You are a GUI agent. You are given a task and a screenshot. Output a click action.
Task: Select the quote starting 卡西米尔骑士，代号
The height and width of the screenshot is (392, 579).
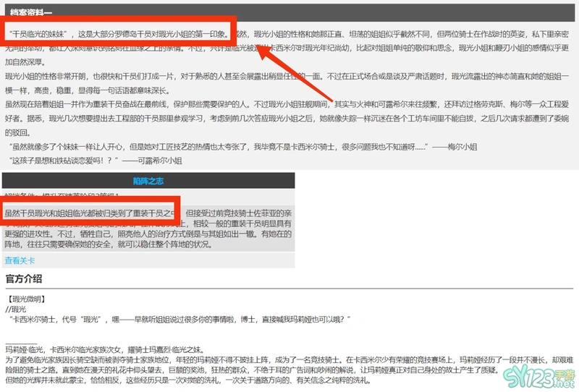(x=179, y=319)
